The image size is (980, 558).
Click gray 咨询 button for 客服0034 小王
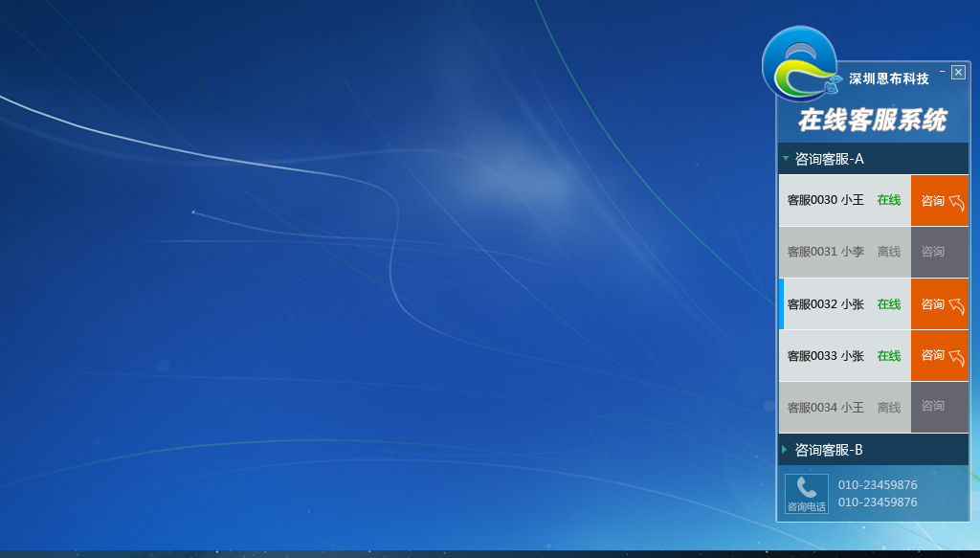click(x=940, y=407)
